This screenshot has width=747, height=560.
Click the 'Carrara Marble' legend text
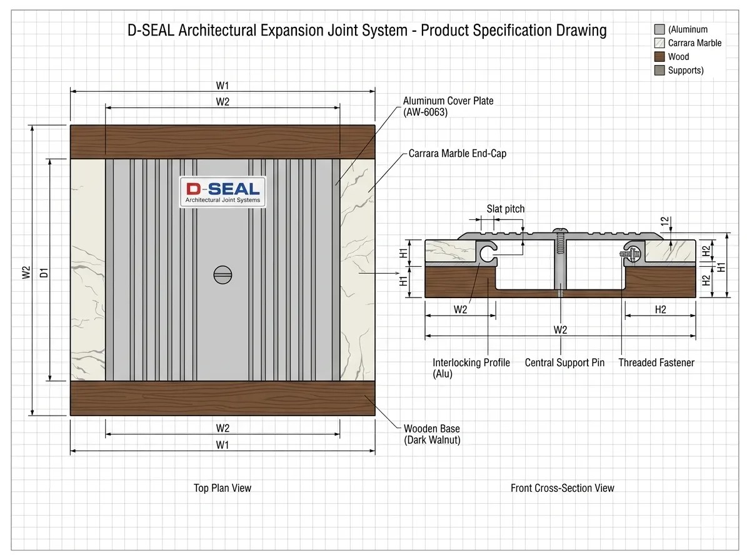[694, 43]
